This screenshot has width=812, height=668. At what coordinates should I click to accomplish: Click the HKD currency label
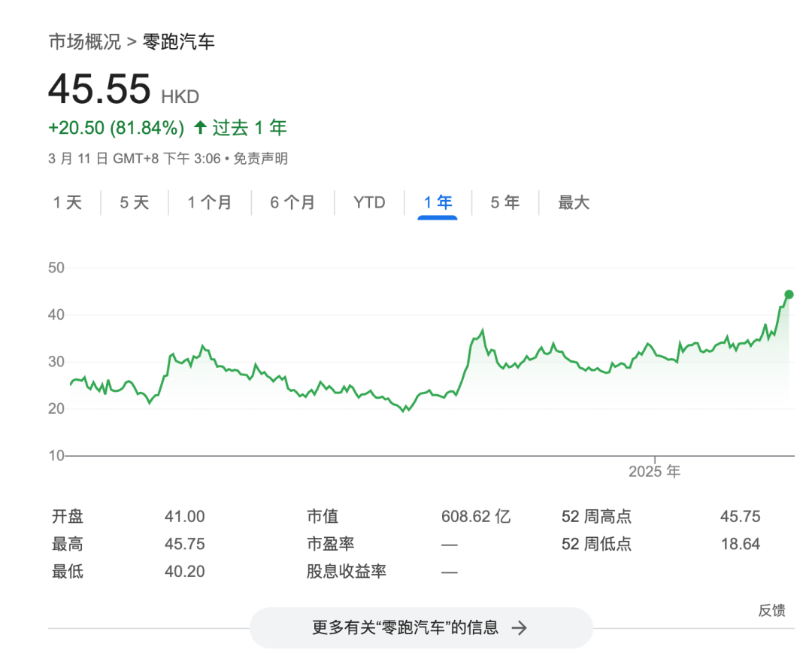180,97
